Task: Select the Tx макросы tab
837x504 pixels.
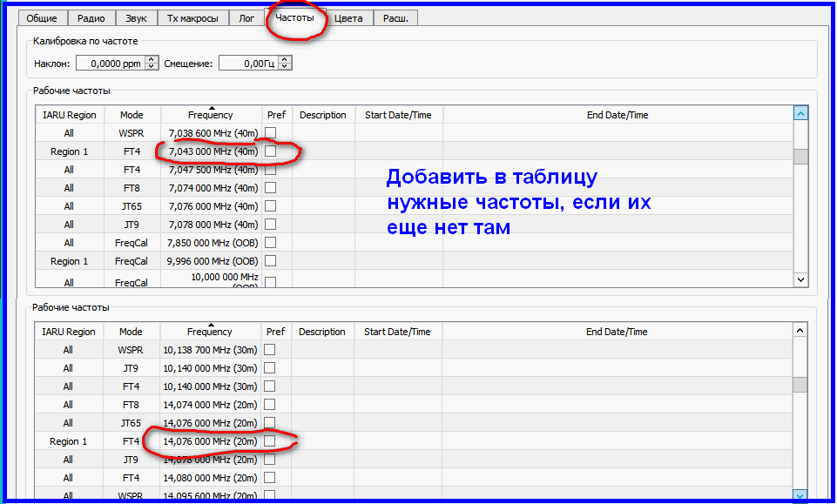Action: click(195, 18)
